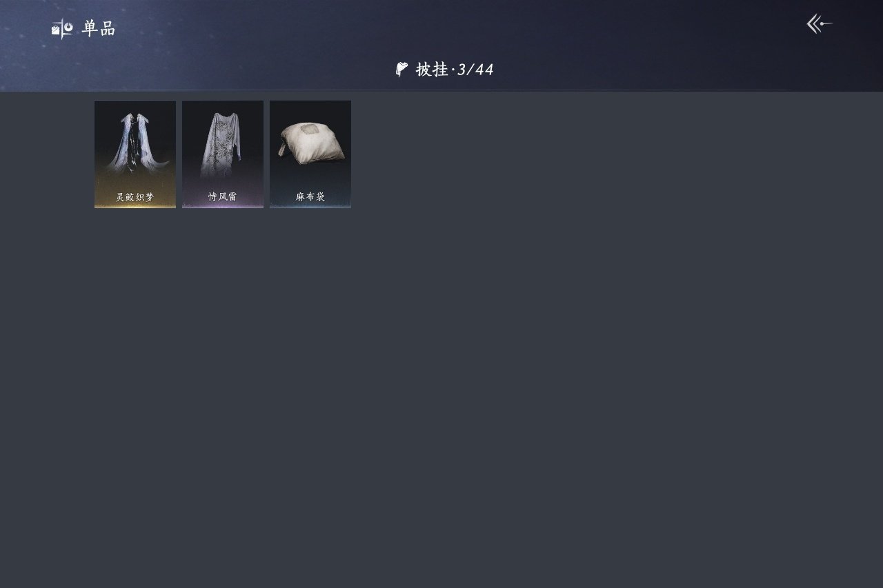This screenshot has width=883, height=588.
Task: Click the 披挂 cape icon beside counter
Action: pos(401,69)
